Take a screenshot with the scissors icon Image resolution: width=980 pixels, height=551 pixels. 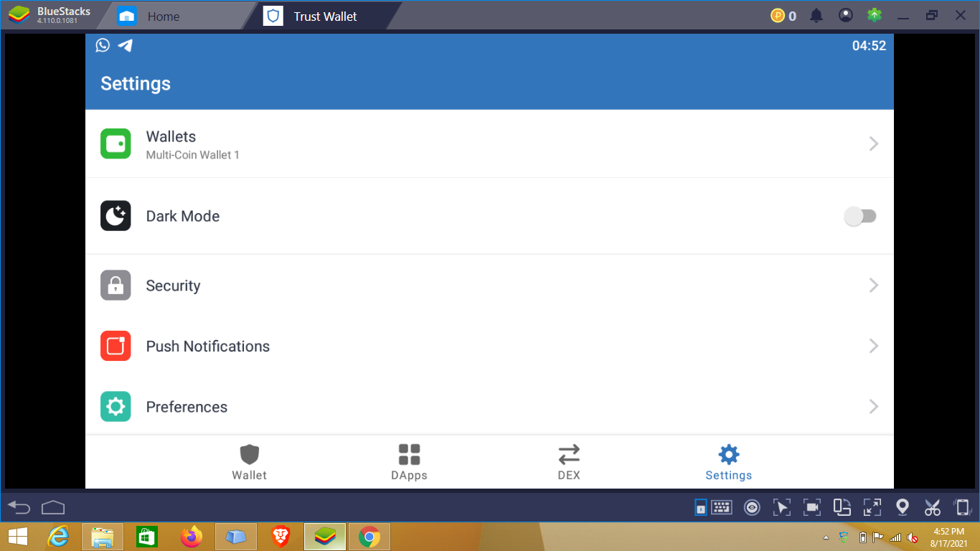tap(933, 507)
